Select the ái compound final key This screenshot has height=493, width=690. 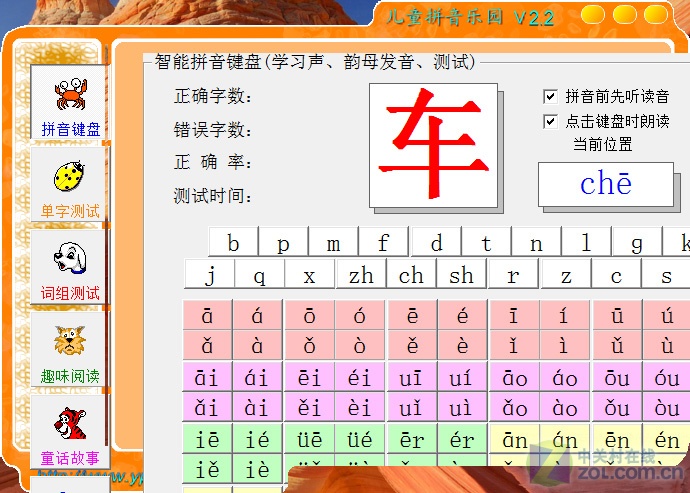(257, 377)
